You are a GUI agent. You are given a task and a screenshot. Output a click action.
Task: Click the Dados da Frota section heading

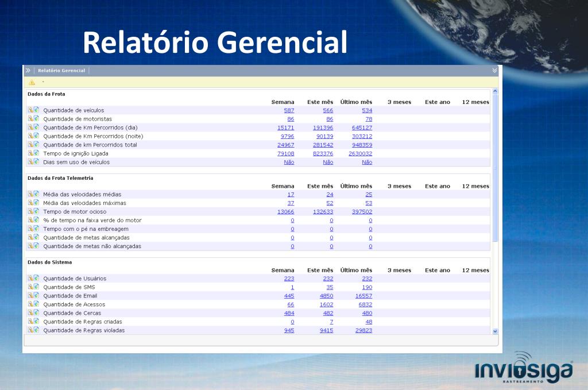tap(46, 94)
